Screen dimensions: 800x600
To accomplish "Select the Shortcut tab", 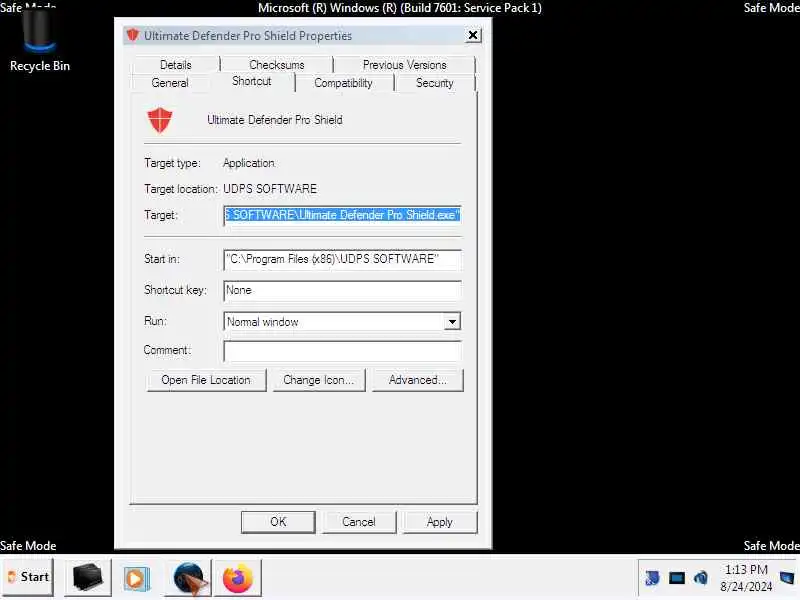I will (252, 81).
